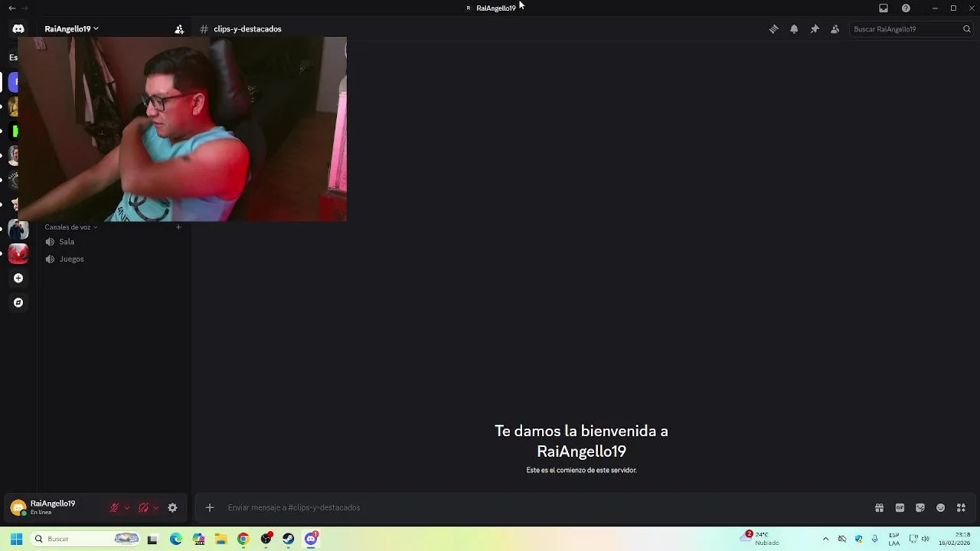Open Discord direct messages home icon

point(18,29)
